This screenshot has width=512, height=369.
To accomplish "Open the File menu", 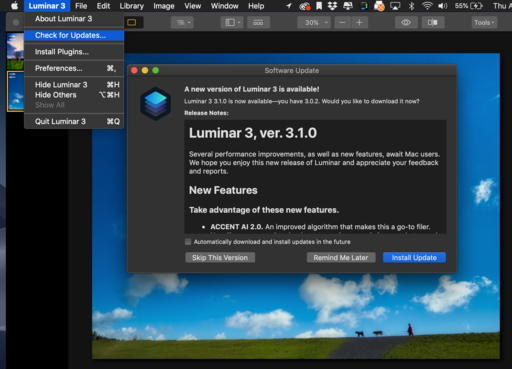I will pos(81,6).
